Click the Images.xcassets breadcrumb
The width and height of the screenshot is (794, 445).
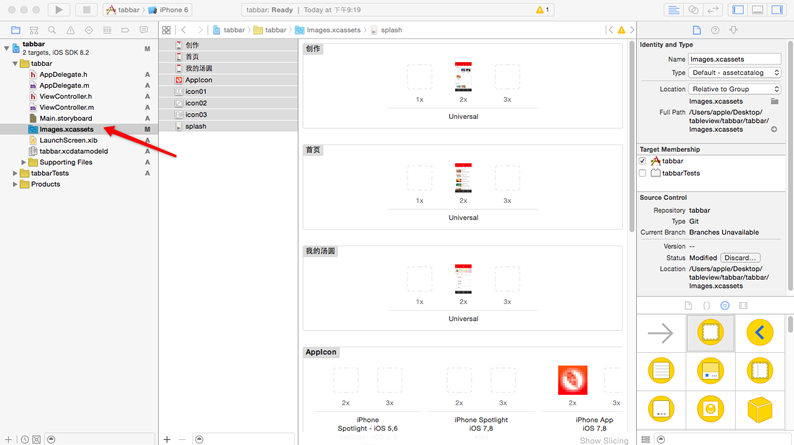coord(328,30)
